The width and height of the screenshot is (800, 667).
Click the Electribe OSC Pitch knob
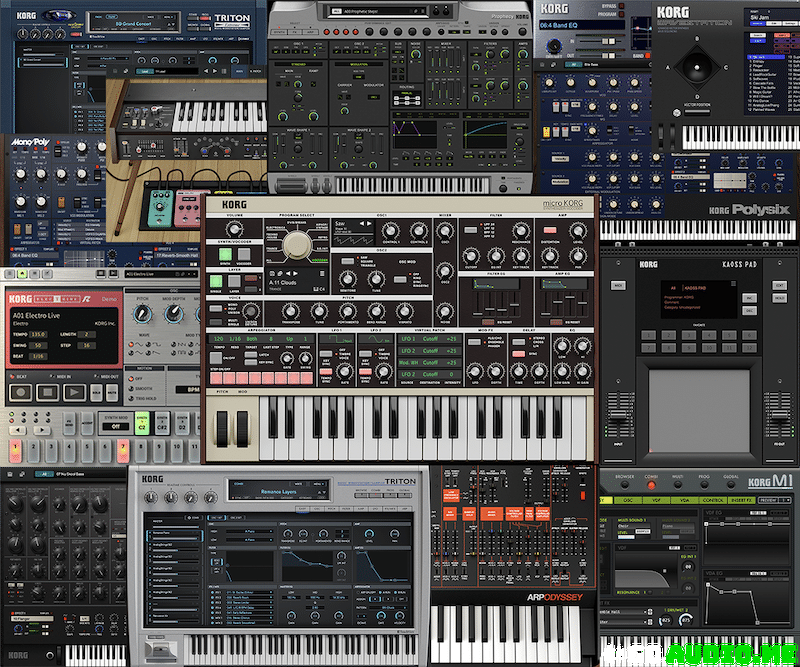click(143, 314)
